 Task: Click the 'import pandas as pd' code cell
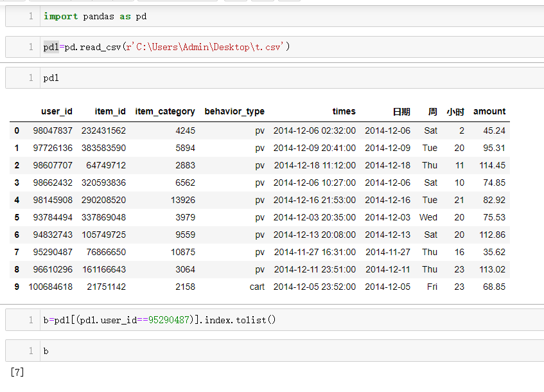pos(275,16)
